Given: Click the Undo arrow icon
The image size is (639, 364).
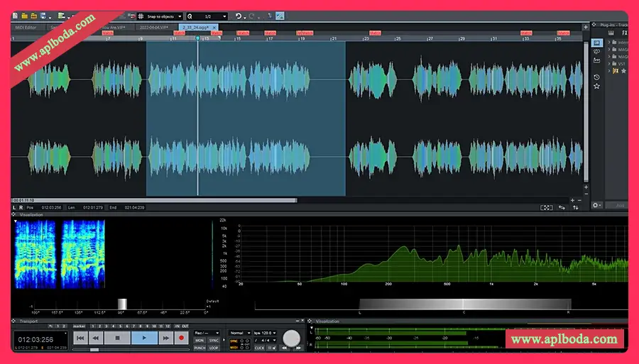Looking at the screenshot, I should 239,16.
